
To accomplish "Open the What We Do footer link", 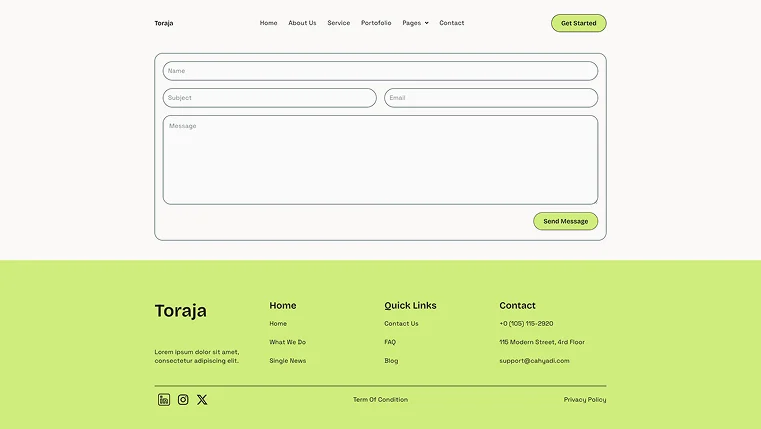I will 288,342.
